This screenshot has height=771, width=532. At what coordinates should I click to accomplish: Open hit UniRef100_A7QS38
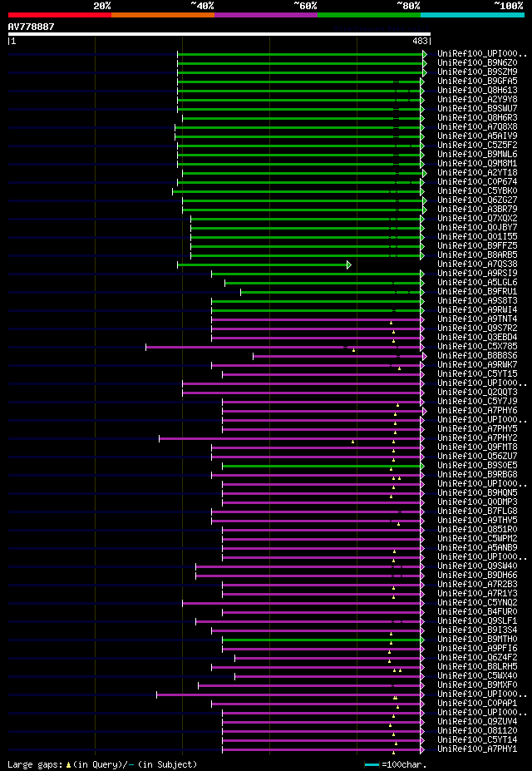(477, 264)
